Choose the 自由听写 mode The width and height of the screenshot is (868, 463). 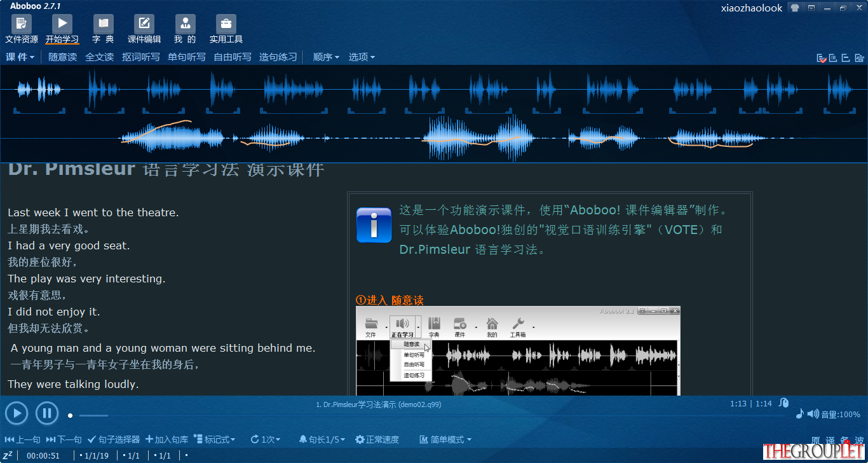(x=233, y=57)
